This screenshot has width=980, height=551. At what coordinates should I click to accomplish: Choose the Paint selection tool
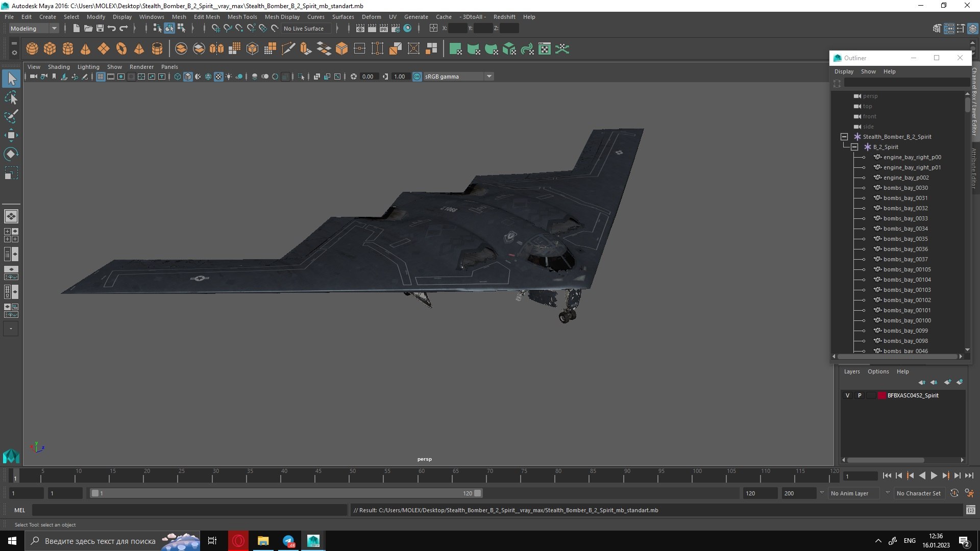click(x=11, y=116)
